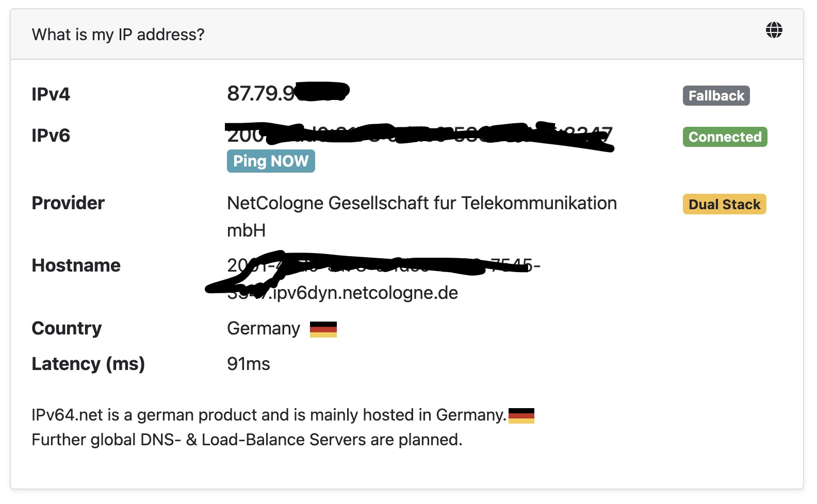This screenshot has height=504, width=817.
Task: Click the green Connected badge
Action: click(725, 137)
